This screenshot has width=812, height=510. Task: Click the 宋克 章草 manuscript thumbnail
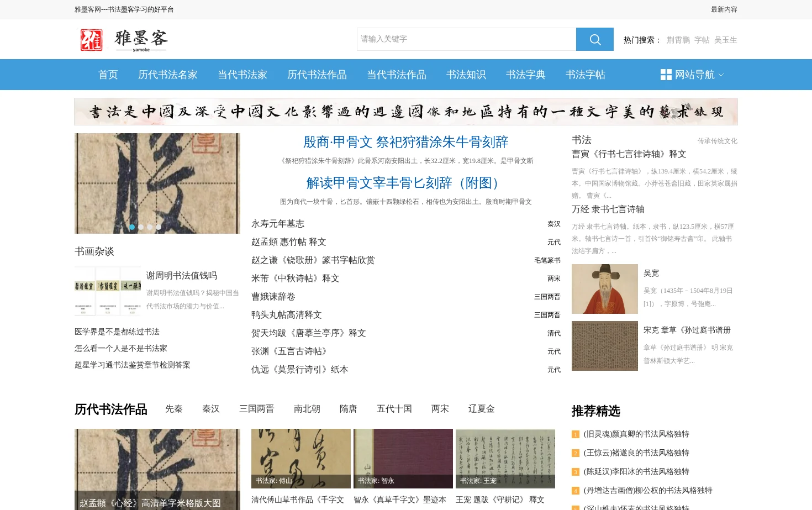pos(605,346)
